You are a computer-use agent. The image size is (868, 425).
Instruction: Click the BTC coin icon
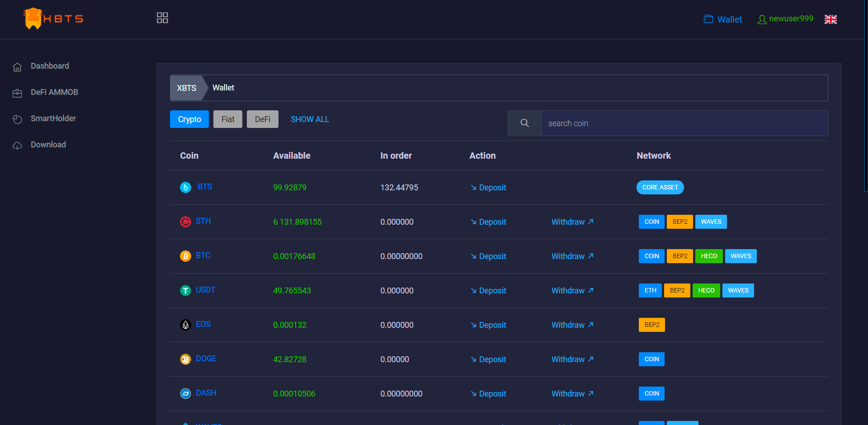pos(185,256)
